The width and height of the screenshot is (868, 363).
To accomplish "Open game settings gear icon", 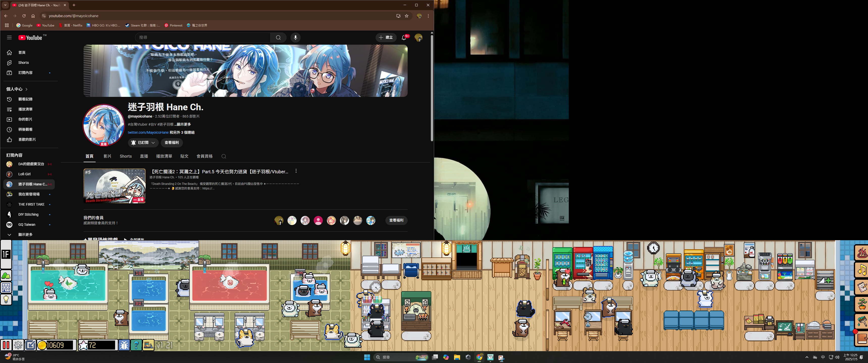I will tap(18, 345).
